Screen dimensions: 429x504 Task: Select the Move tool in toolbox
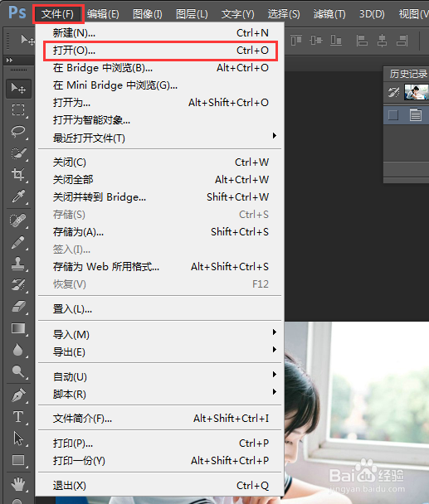[x=18, y=88]
